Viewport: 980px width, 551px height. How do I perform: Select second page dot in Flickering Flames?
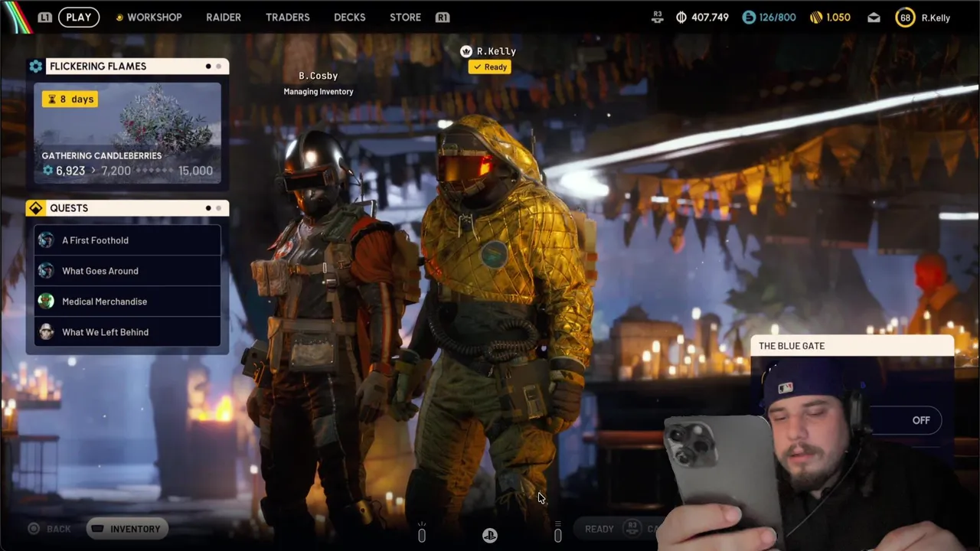[218, 67]
